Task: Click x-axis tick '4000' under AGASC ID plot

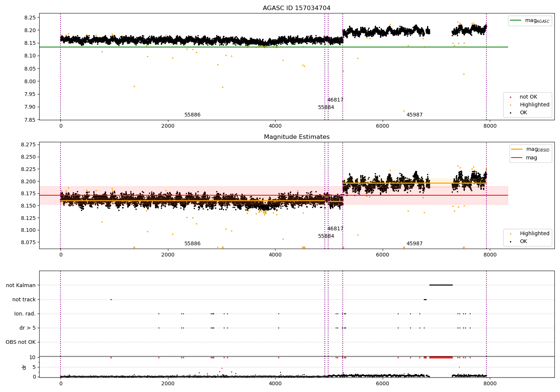Action: pos(275,126)
